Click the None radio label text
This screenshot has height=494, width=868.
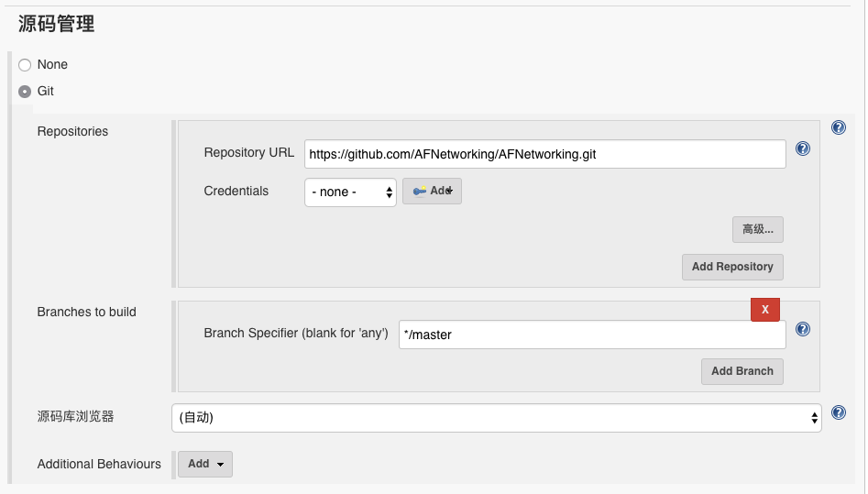[52, 65]
